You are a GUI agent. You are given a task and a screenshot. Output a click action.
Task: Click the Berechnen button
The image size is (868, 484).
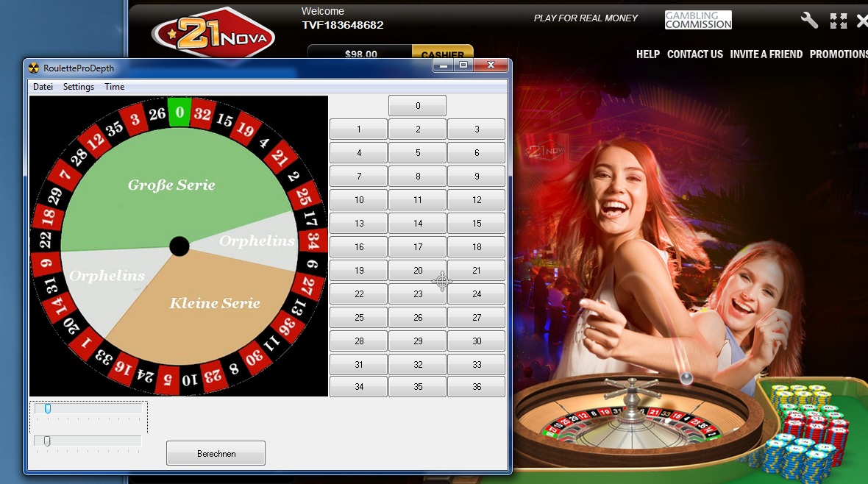pos(216,454)
